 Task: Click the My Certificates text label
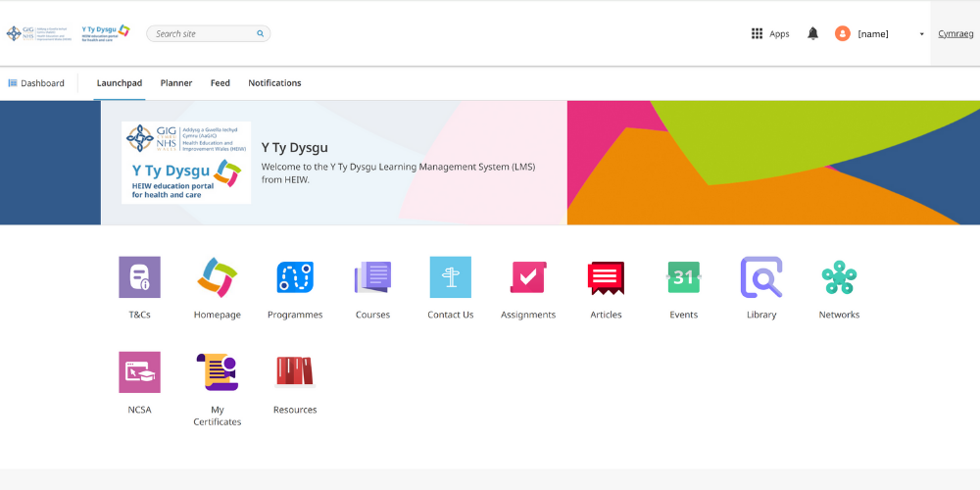218,416
